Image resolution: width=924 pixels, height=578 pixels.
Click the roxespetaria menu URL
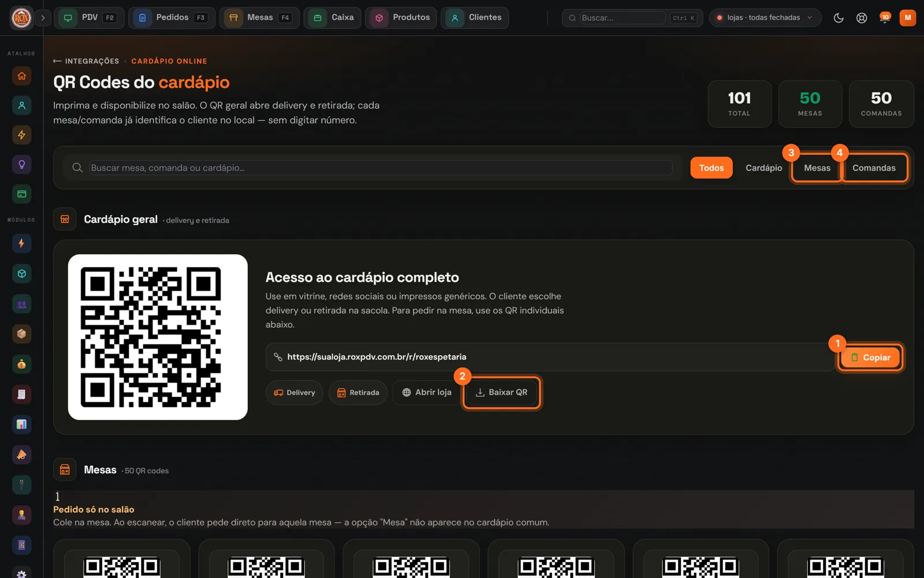coord(377,357)
